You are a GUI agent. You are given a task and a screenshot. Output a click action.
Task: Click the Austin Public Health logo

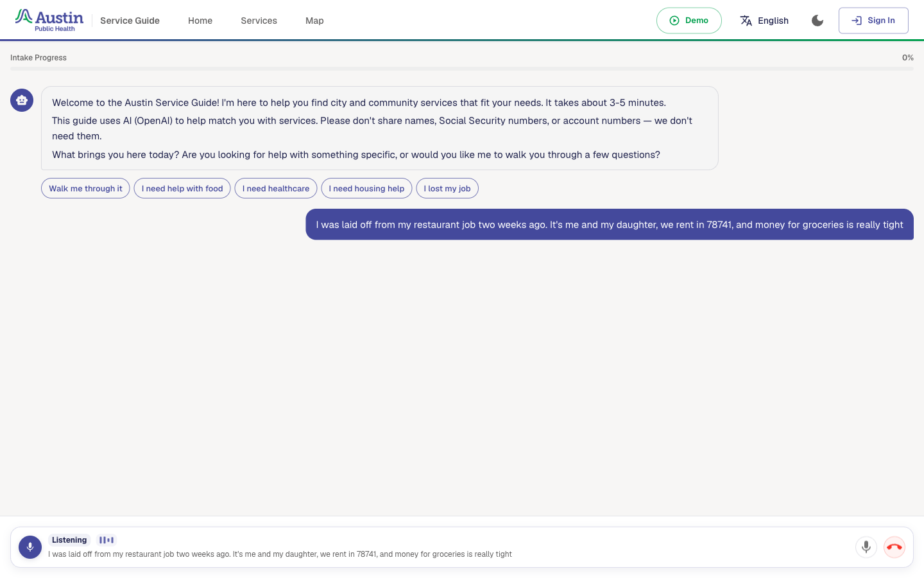49,20
